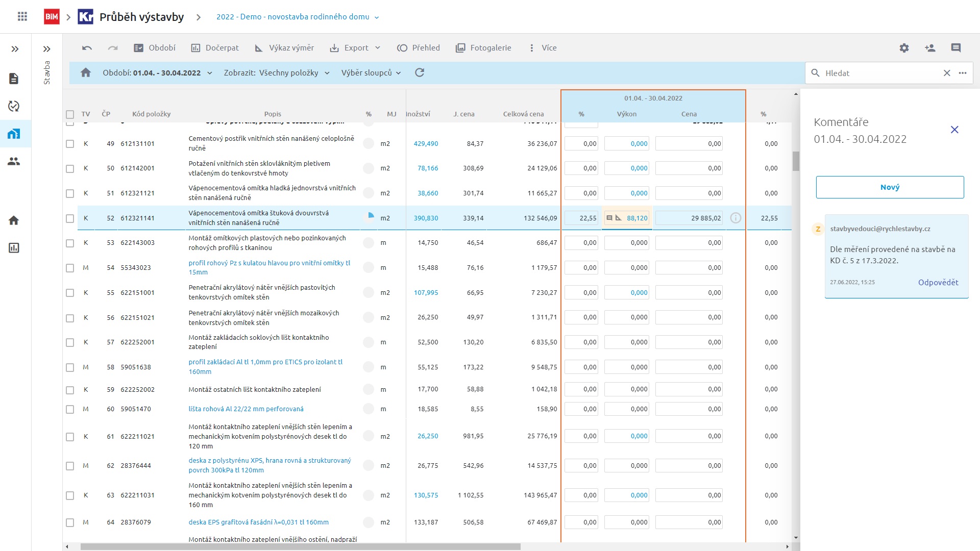Open Fotogalerie from the toolbar
The height and width of the screenshot is (551, 980).
pos(483,48)
